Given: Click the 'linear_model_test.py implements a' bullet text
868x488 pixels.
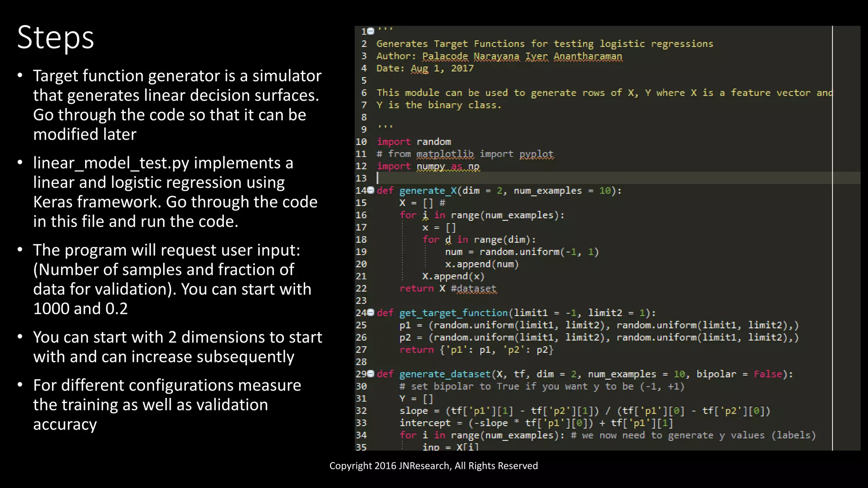Looking at the screenshot, I should tap(163, 163).
